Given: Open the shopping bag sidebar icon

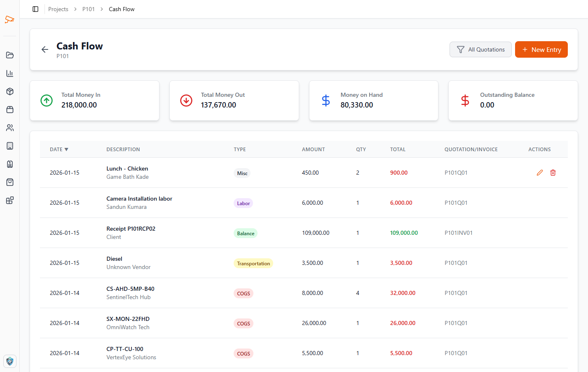Looking at the screenshot, I should tap(10, 182).
